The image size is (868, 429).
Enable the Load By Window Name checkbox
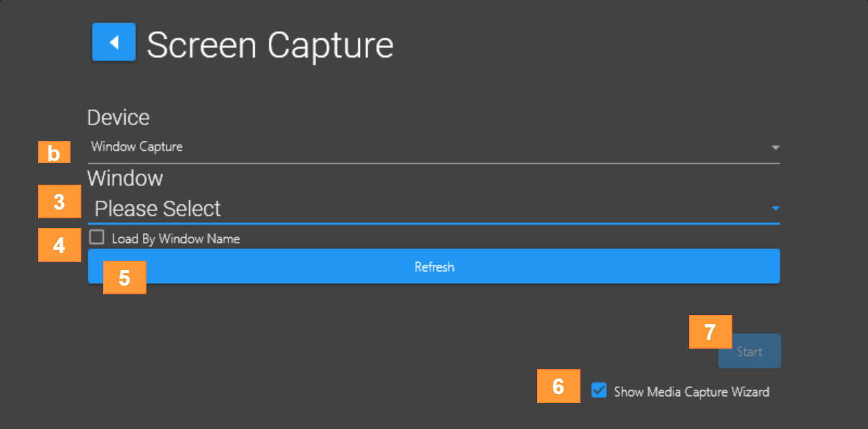97,237
